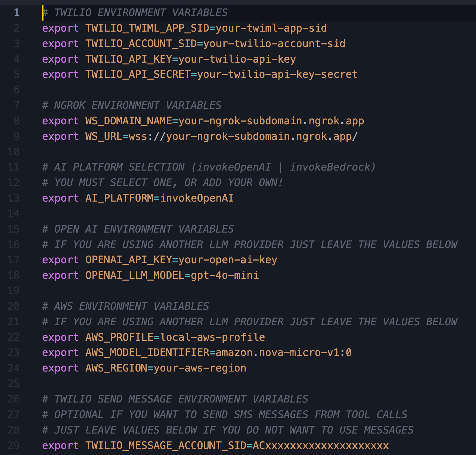Image resolution: width=476 pixels, height=455 pixels.
Task: Click the value your-twilio-api-key
Action: (237, 59)
